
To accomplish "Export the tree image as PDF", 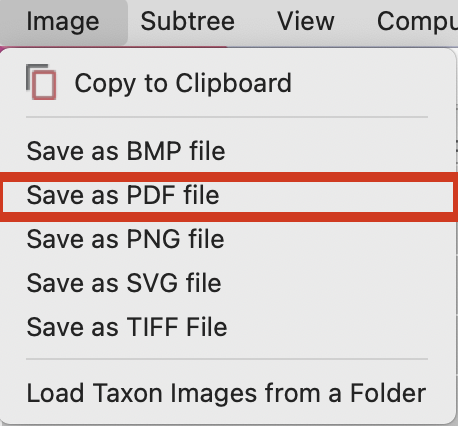I will tap(123, 195).
